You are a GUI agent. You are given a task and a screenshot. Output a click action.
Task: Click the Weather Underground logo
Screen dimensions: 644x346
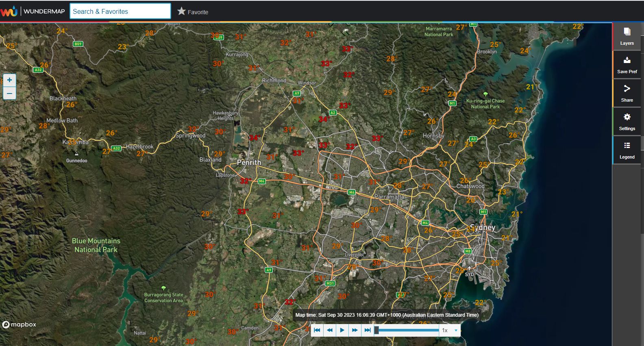(x=9, y=11)
